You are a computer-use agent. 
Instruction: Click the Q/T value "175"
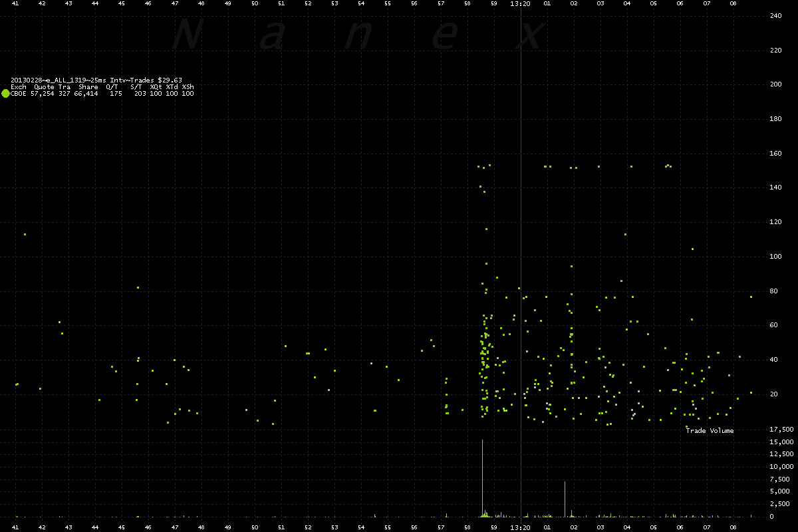click(116, 94)
